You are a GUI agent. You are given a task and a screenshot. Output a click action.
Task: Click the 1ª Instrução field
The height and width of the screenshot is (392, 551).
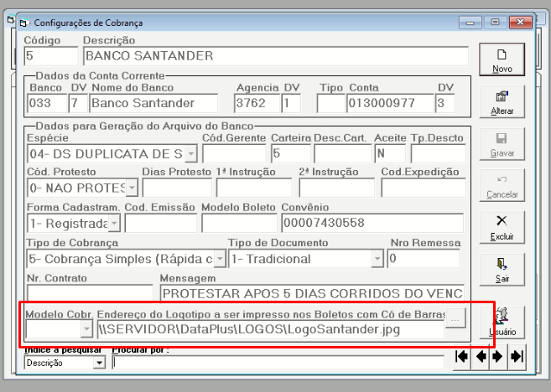pos(254,188)
